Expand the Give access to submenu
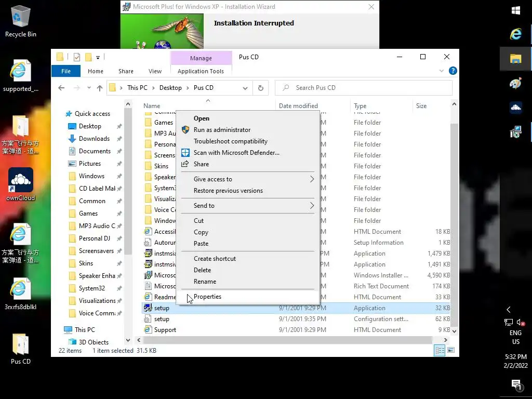 pyautogui.click(x=312, y=179)
